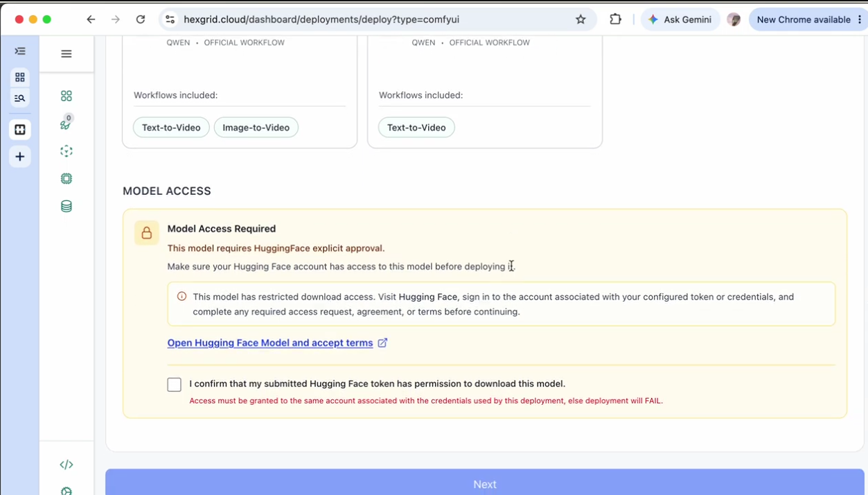868x495 pixels.
Task: Click the Chrome tab search icon
Action: 20,98
